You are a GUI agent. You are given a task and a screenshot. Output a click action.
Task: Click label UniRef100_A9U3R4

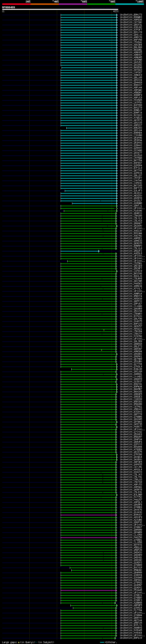pyautogui.click(x=131, y=45)
